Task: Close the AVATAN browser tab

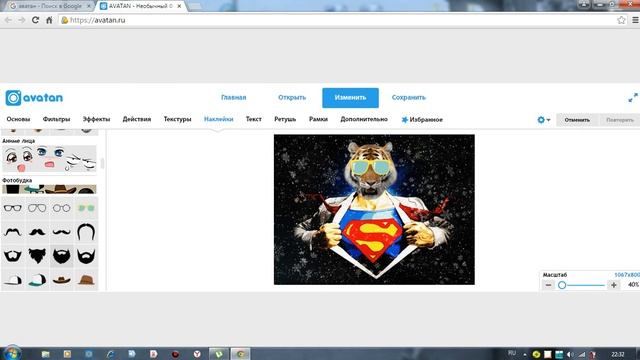Action: pyautogui.click(x=179, y=6)
